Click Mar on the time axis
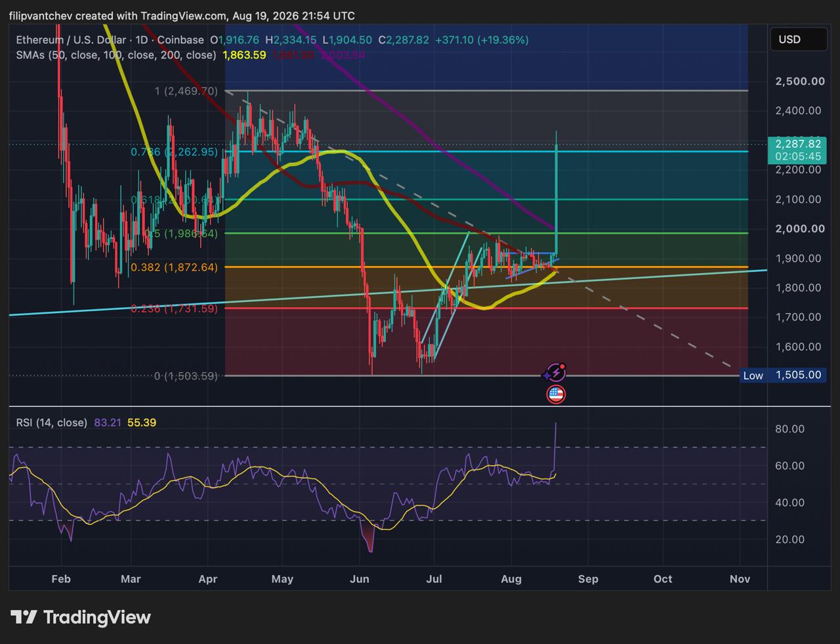This screenshot has width=840, height=644. coord(131,579)
